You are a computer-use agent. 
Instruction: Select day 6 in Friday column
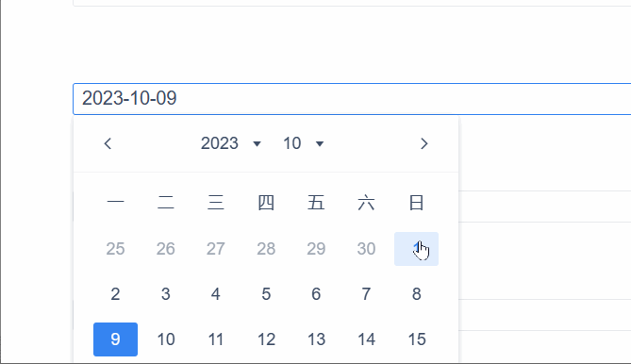pos(316,294)
